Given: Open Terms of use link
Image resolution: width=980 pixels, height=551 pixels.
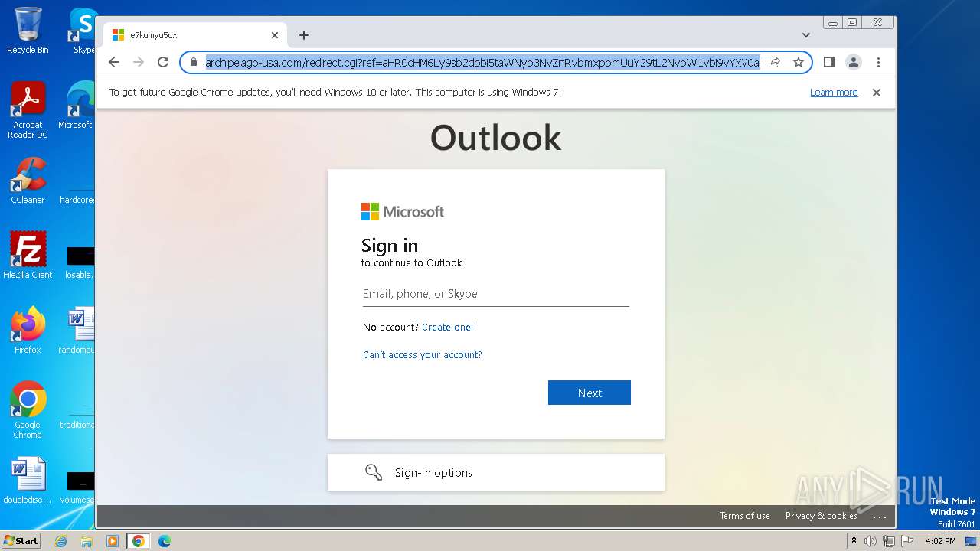Looking at the screenshot, I should [x=745, y=516].
